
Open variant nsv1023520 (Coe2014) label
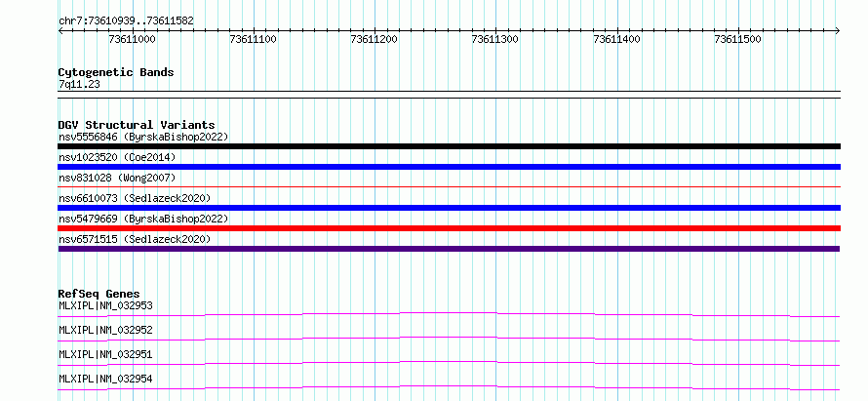117,157
